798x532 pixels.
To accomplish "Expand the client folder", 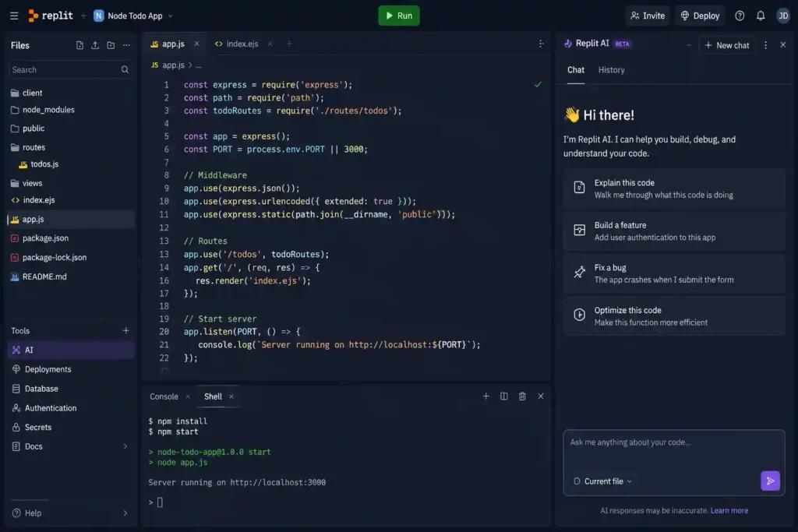I will point(71,93).
